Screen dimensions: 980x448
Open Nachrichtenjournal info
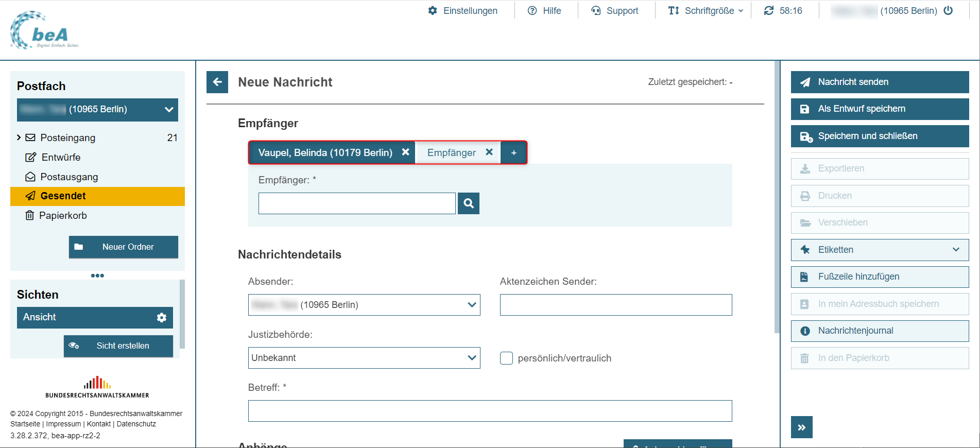(880, 331)
